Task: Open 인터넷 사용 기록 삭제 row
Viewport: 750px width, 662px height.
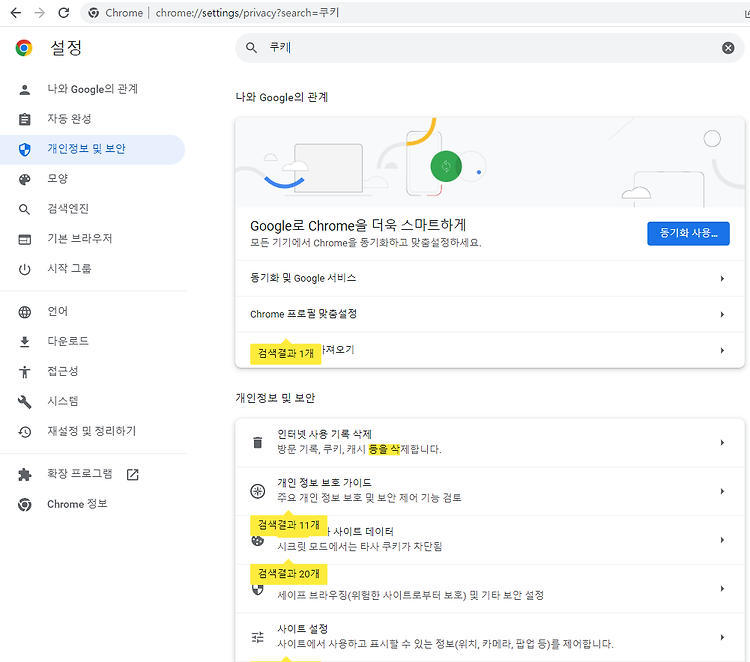Action: pyautogui.click(x=490, y=442)
